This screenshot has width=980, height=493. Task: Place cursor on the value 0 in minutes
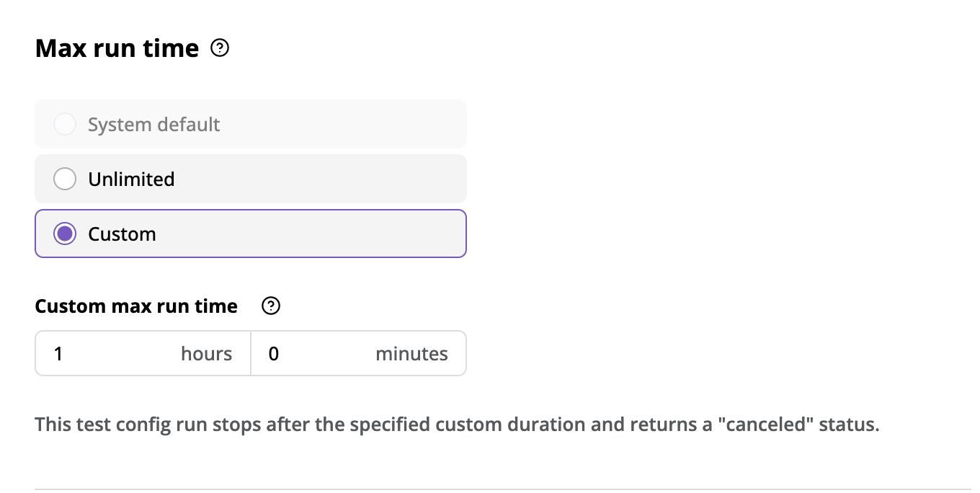point(274,354)
